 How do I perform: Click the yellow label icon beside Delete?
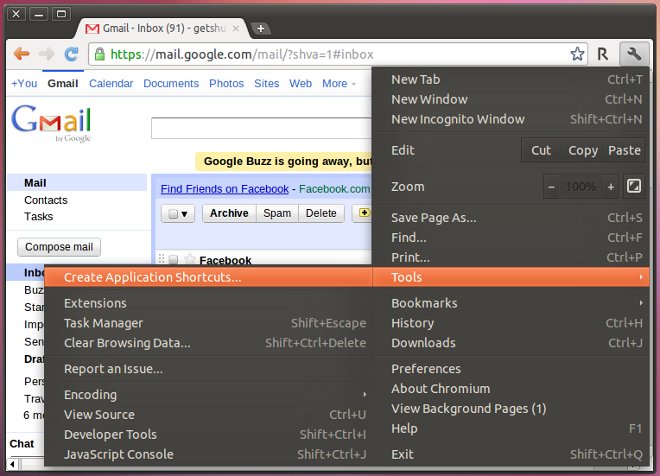click(364, 213)
